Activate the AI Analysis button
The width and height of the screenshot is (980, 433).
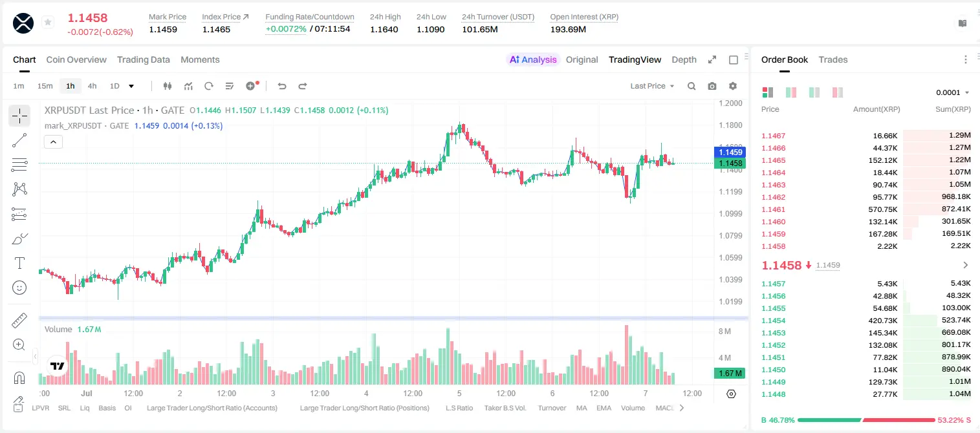pos(533,59)
